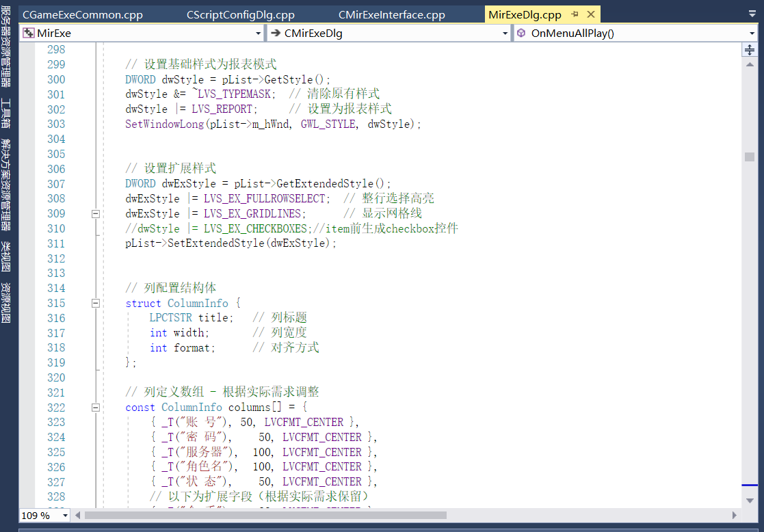Collapse the struct ColumnInfo code block
764x532 pixels.
[x=96, y=303]
